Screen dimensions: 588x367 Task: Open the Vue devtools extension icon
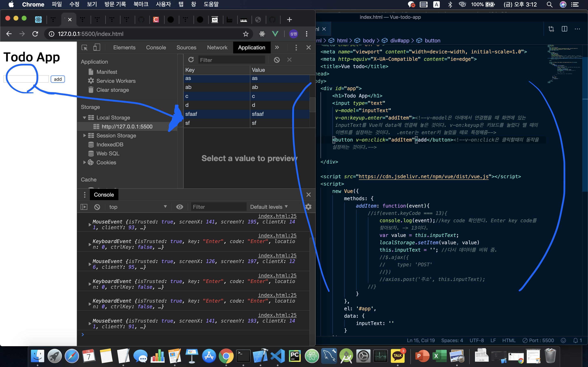(275, 34)
